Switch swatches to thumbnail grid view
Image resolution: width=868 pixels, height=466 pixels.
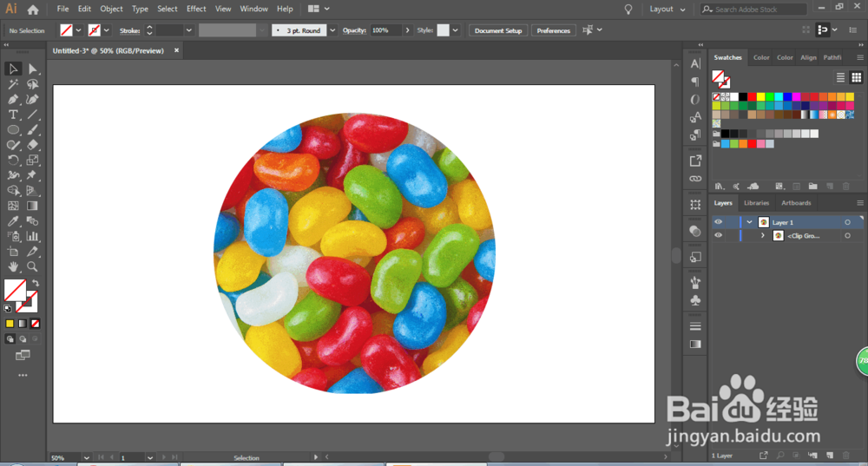click(857, 77)
